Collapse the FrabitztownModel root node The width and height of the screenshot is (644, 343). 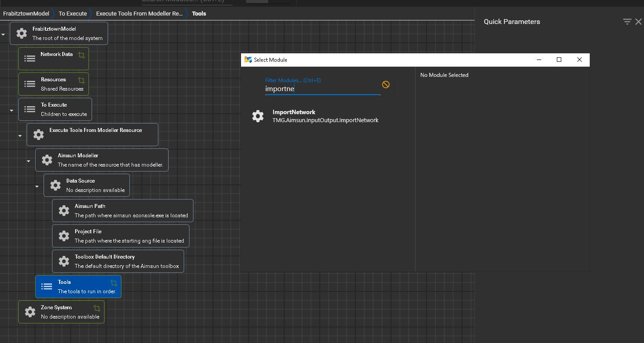click(x=3, y=34)
